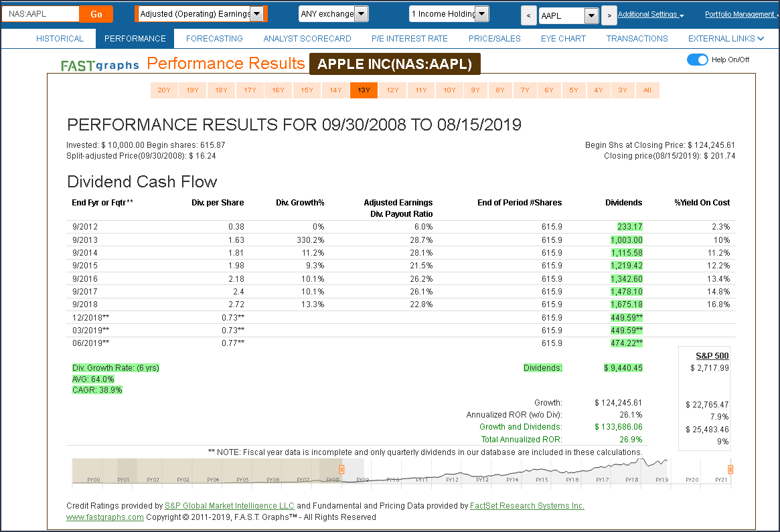Select the 17Y time period
The height and width of the screenshot is (532, 780).
point(250,90)
